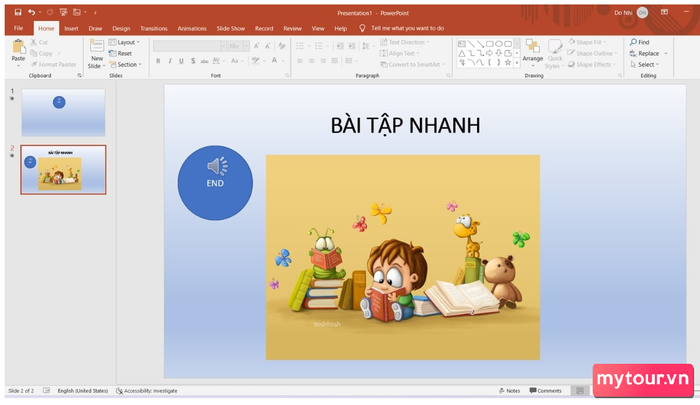Image resolution: width=700 pixels, height=405 pixels.
Task: Reset the slide layout
Action: 121,53
